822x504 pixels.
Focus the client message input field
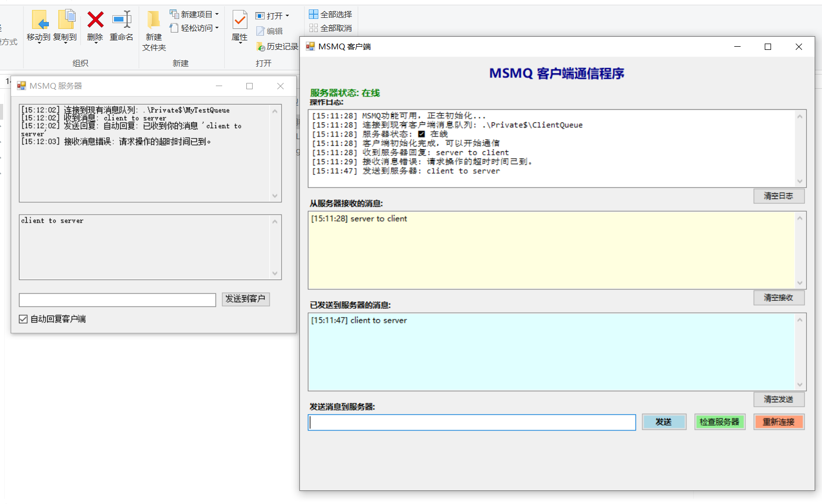[472, 422]
